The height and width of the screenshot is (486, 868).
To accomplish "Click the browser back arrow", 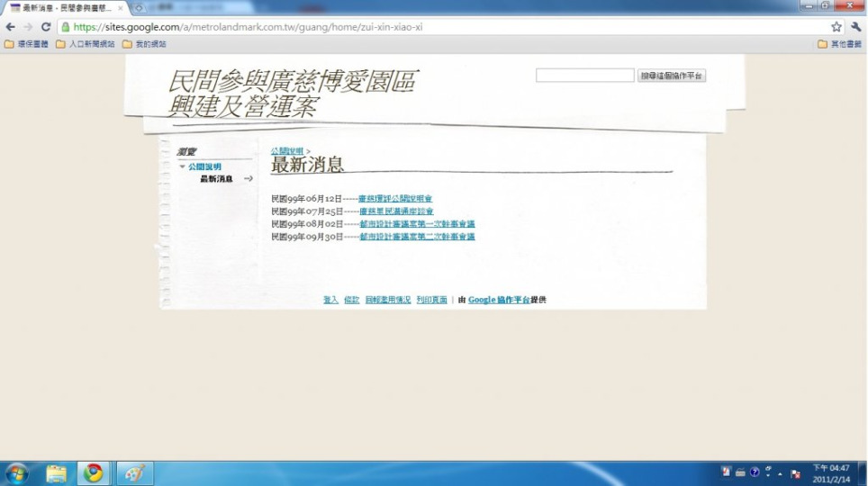I will pos(10,27).
